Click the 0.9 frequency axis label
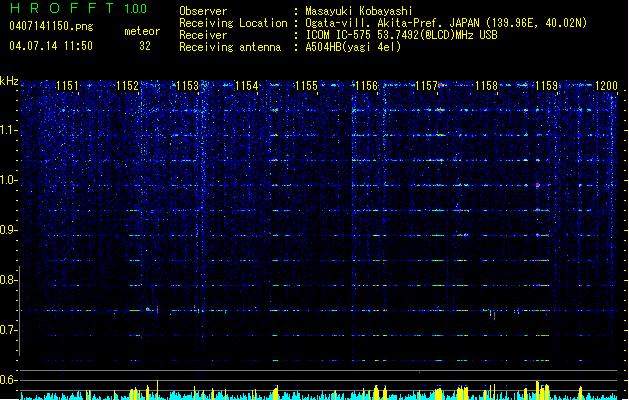This screenshot has width=629, height=400. click(x=8, y=230)
